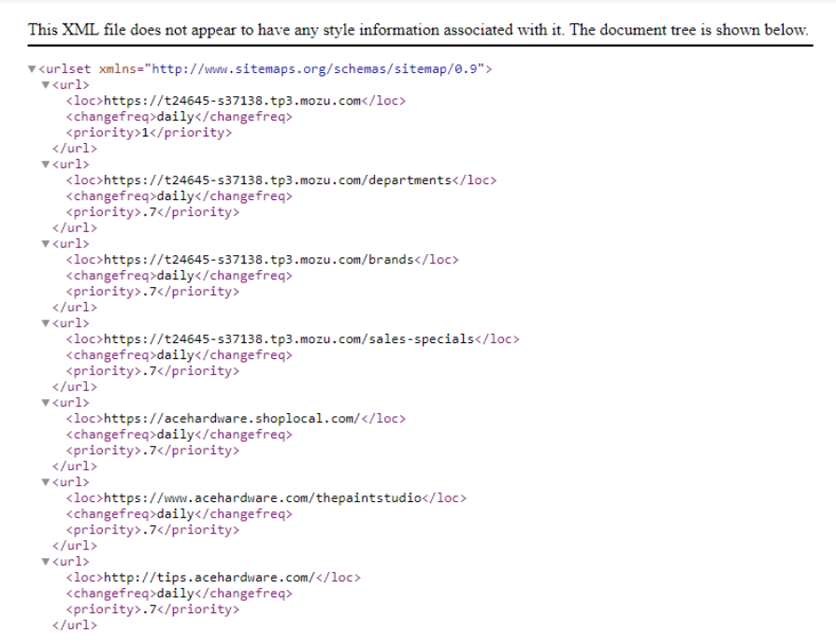The height and width of the screenshot is (644, 836).
Task: Click the priority .7 line under shoplocal loc
Action: [x=152, y=451]
